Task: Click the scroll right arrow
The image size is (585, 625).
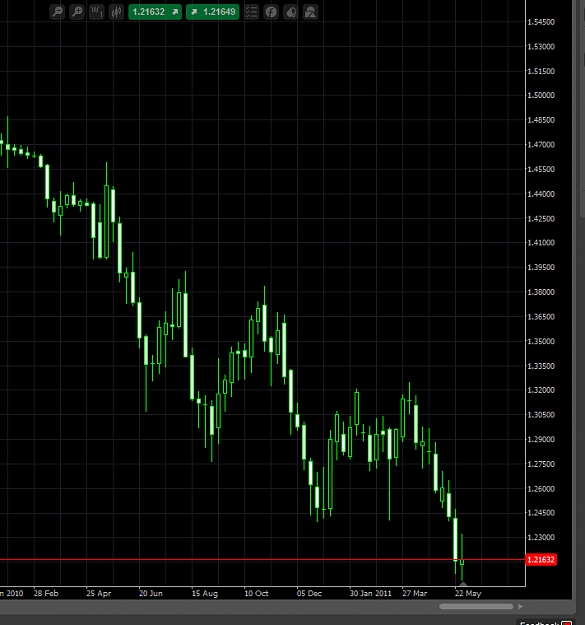Action: [x=520, y=606]
